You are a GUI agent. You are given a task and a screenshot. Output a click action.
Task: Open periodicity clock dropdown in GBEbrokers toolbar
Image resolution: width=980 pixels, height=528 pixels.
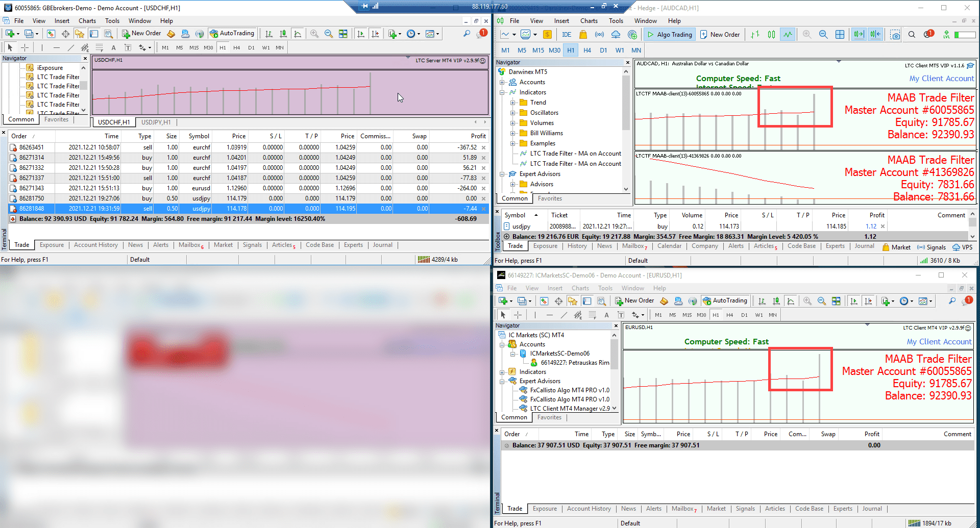[419, 34]
